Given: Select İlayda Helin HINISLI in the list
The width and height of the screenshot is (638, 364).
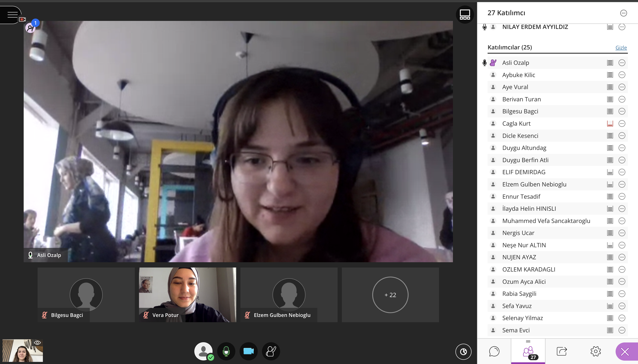Looking at the screenshot, I should click(x=558, y=209).
